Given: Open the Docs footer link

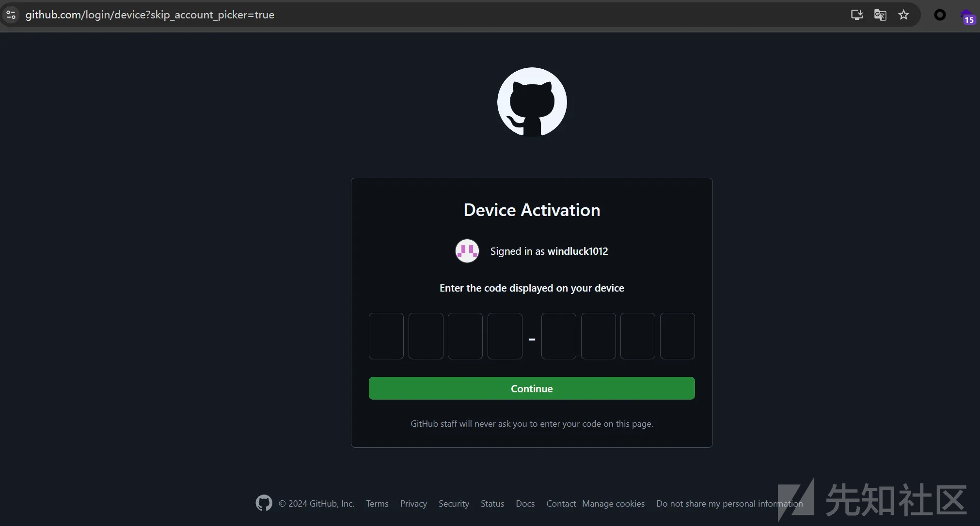Looking at the screenshot, I should click(x=525, y=504).
